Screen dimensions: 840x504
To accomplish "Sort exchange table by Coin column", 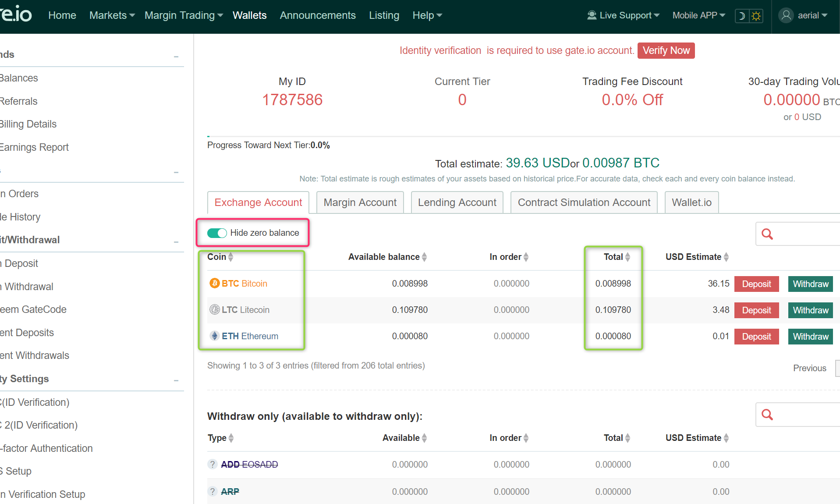I will point(230,257).
